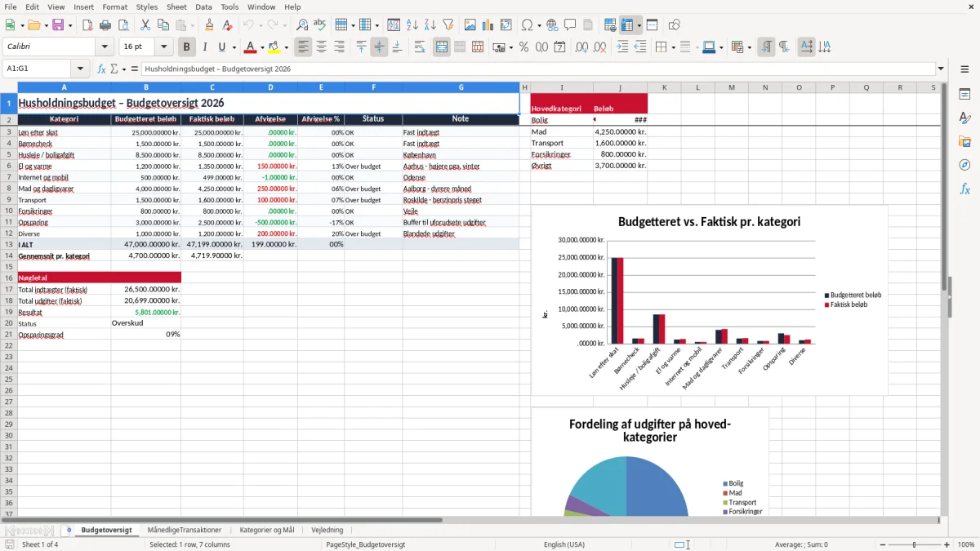
Task: Insert an image via toolbar icon
Action: (470, 25)
